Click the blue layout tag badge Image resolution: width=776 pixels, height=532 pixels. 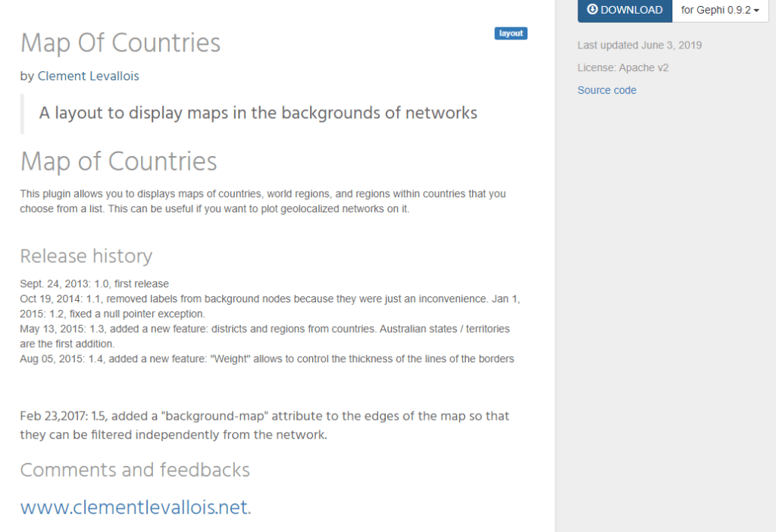pyautogui.click(x=511, y=33)
